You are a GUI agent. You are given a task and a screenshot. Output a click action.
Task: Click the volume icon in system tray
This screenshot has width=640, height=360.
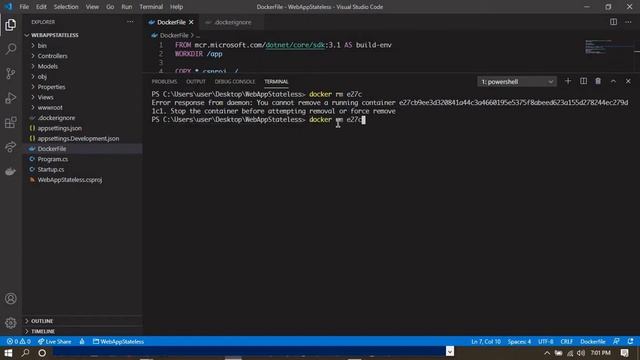point(581,353)
